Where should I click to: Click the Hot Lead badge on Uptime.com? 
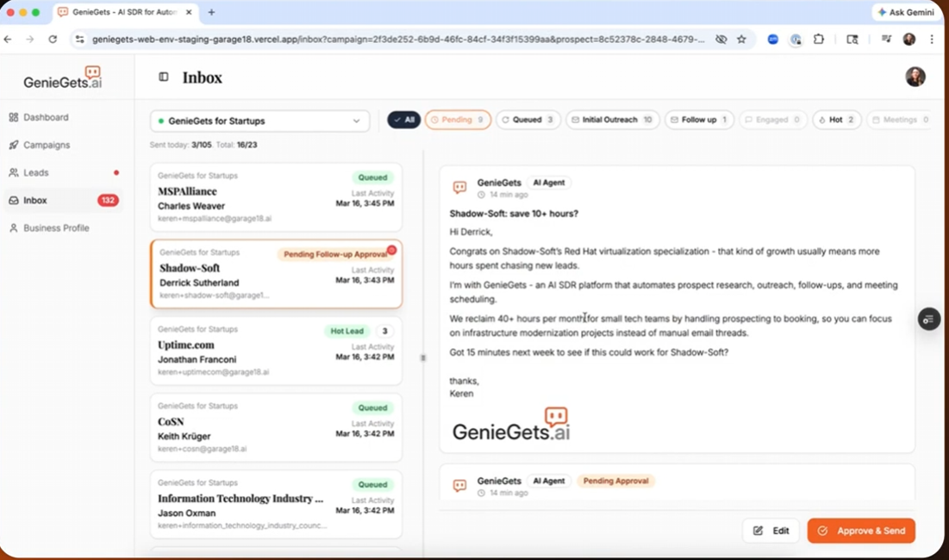pyautogui.click(x=347, y=331)
